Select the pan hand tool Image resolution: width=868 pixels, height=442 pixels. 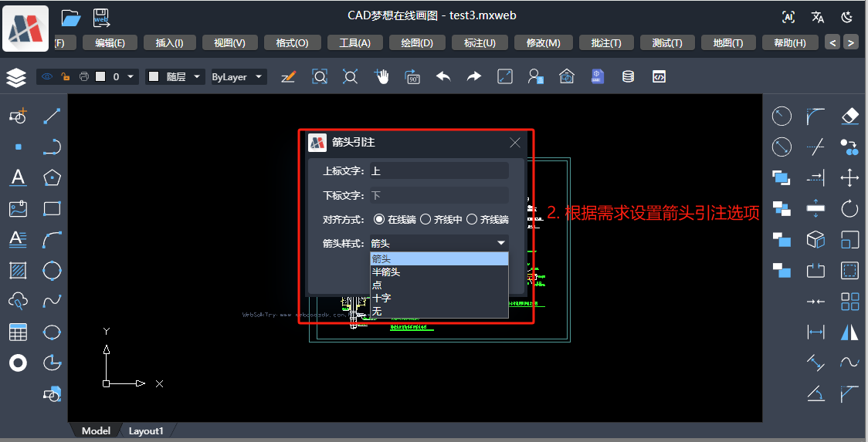pyautogui.click(x=381, y=76)
